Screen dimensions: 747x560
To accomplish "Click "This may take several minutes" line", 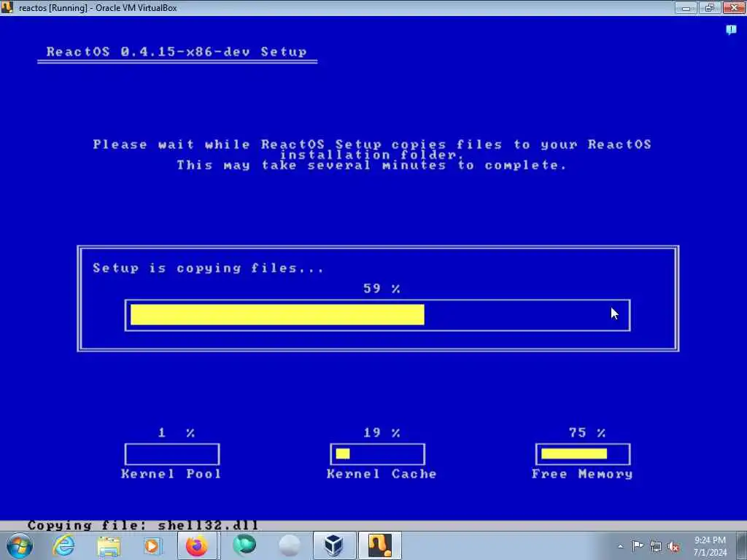I will point(372,166).
